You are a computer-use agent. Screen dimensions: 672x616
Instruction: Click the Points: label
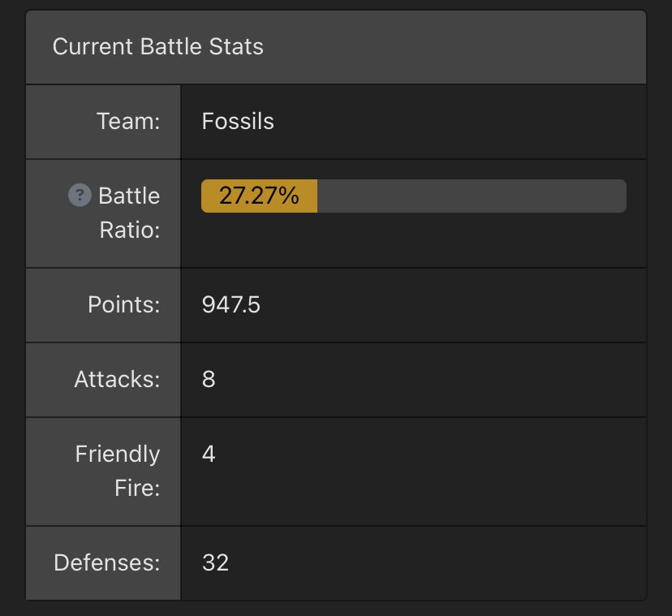[x=124, y=305]
